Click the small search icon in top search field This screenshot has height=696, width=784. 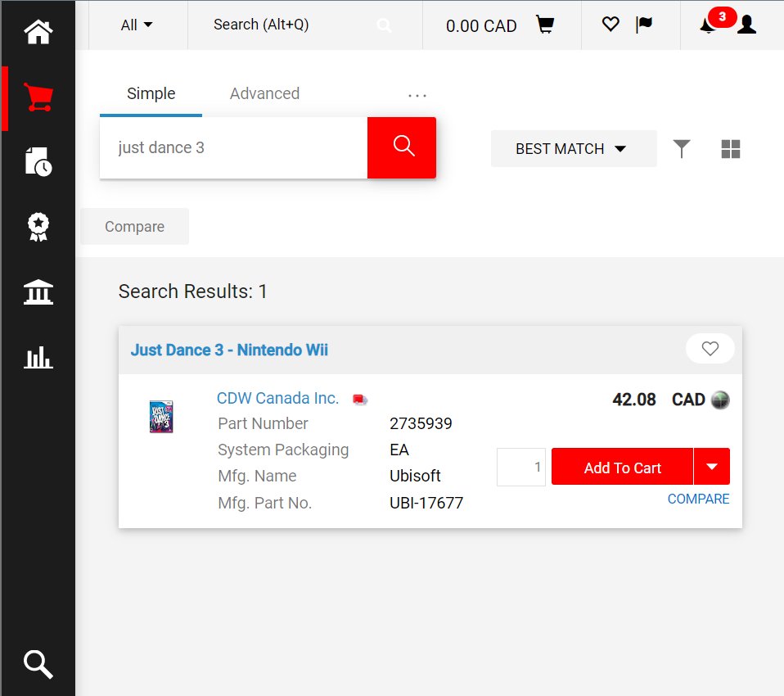384,25
